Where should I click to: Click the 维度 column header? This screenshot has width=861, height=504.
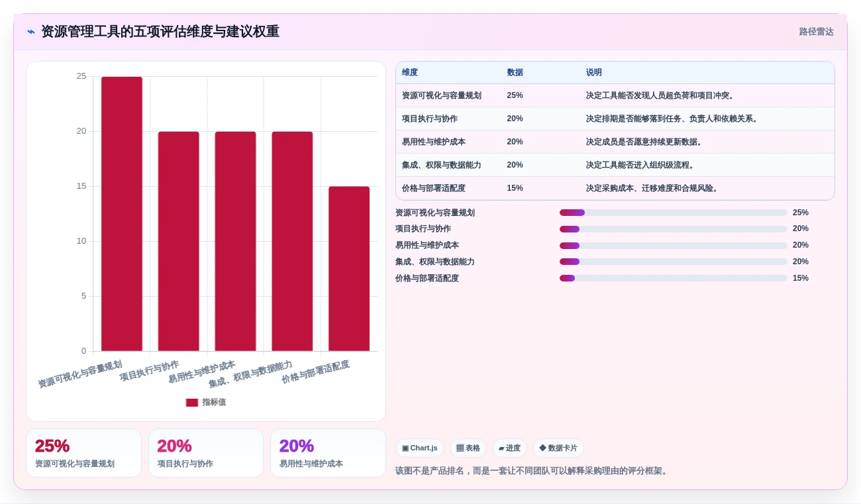pyautogui.click(x=410, y=73)
